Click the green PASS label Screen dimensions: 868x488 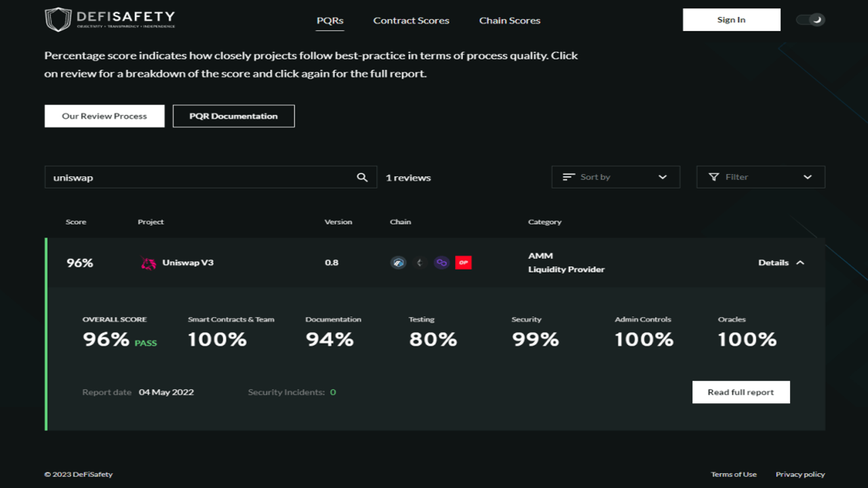pyautogui.click(x=146, y=343)
